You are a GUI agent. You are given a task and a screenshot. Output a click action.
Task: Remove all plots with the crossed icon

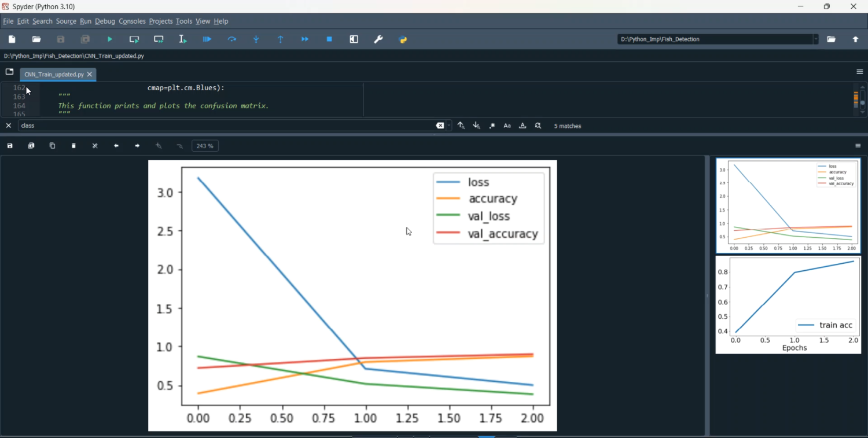95,146
